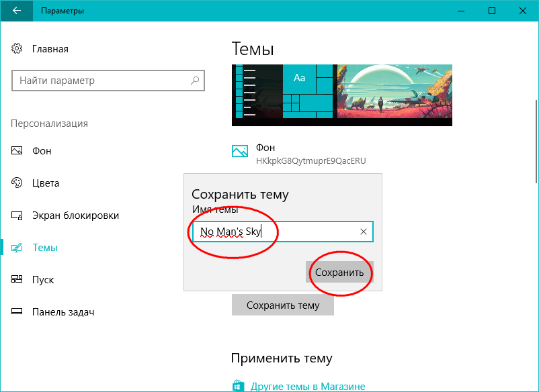Focus the Найти параметр search field
Screen dimensions: 539x392
pyautogui.click(x=108, y=81)
